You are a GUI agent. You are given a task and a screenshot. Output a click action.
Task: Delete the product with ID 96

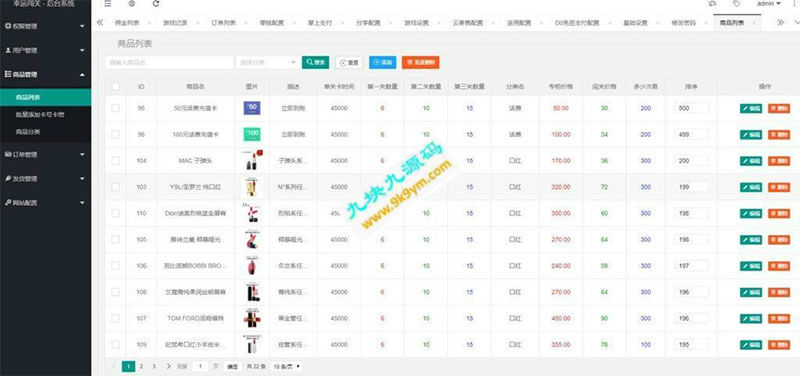(779, 135)
